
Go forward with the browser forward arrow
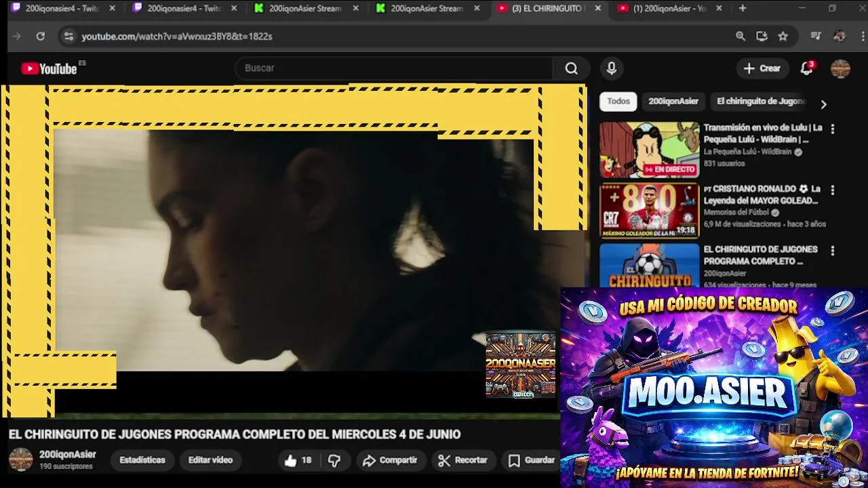(x=17, y=37)
